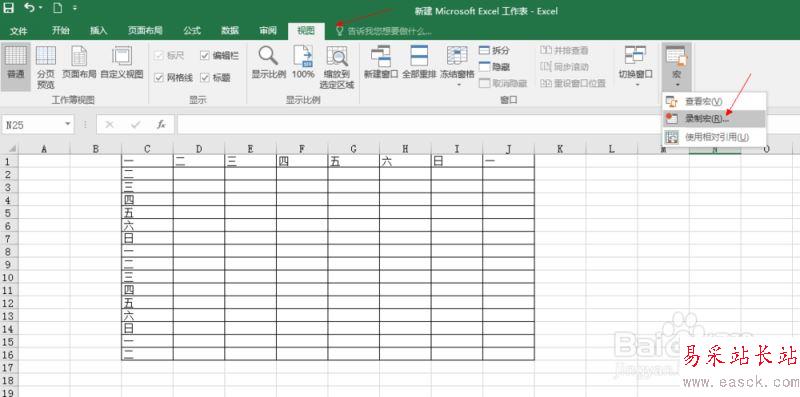Switch to the 公式 tab

[x=192, y=31]
